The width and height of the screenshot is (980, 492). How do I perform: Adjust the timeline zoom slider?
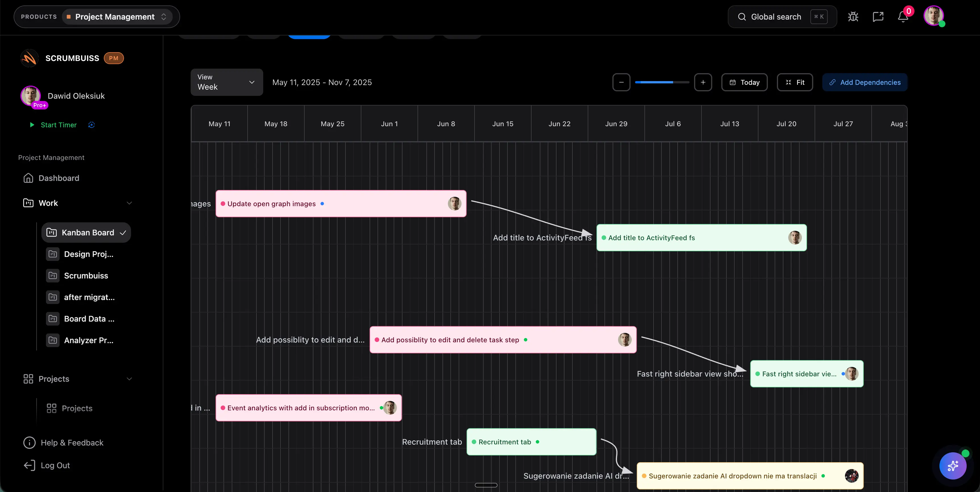coord(662,82)
